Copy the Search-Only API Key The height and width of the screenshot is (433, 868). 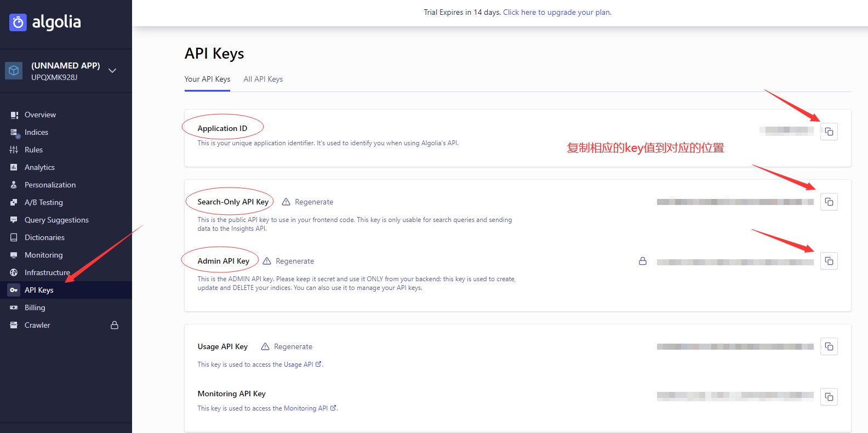click(x=829, y=202)
